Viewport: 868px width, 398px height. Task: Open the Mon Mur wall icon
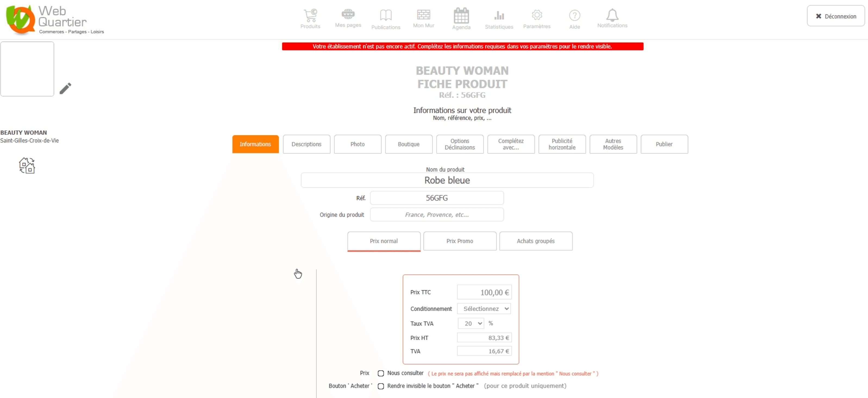coord(423,15)
